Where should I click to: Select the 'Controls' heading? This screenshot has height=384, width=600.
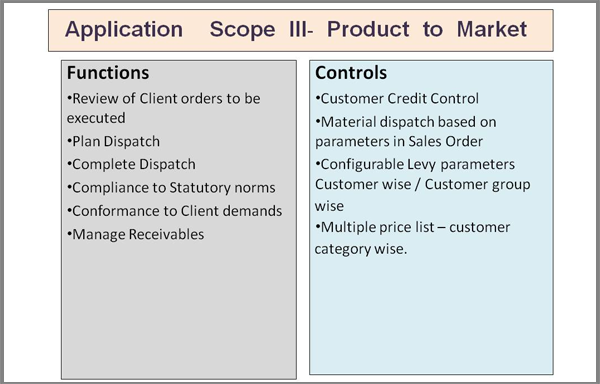tap(351, 73)
